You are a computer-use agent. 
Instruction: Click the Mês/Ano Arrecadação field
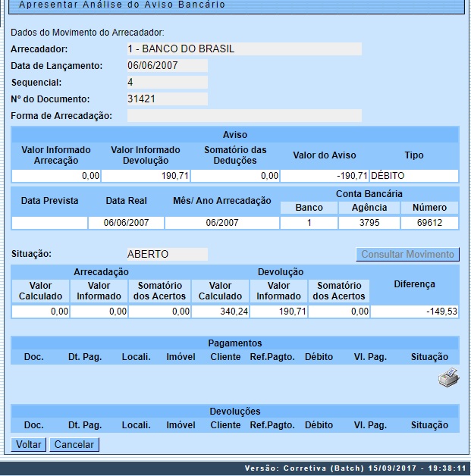pos(221,223)
